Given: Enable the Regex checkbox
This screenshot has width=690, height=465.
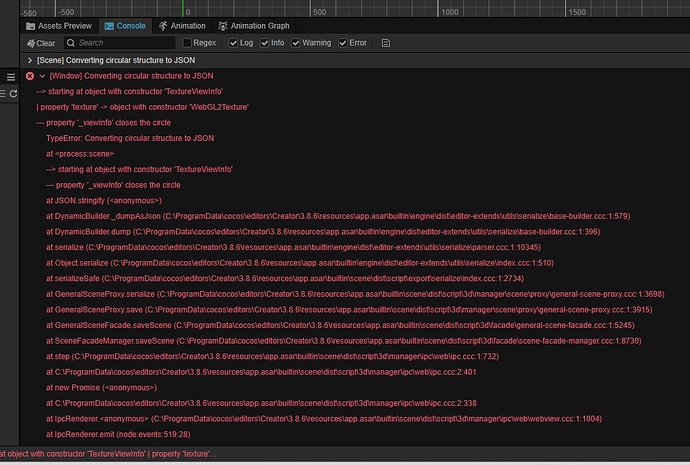Looking at the screenshot, I should coord(187,43).
